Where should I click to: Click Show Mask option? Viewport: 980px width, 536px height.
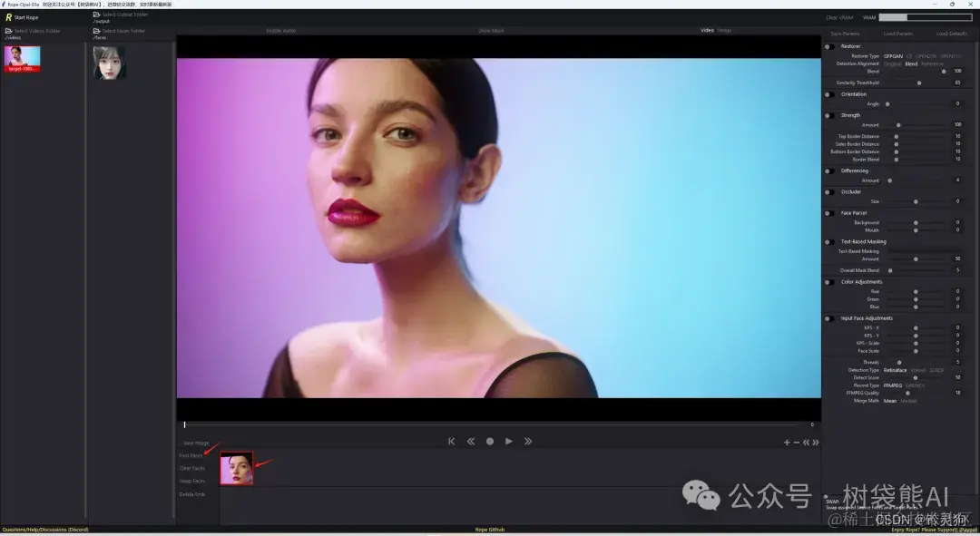(491, 31)
